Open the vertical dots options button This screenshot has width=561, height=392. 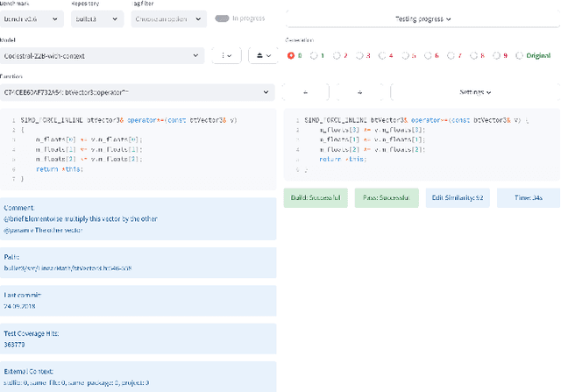pos(226,55)
